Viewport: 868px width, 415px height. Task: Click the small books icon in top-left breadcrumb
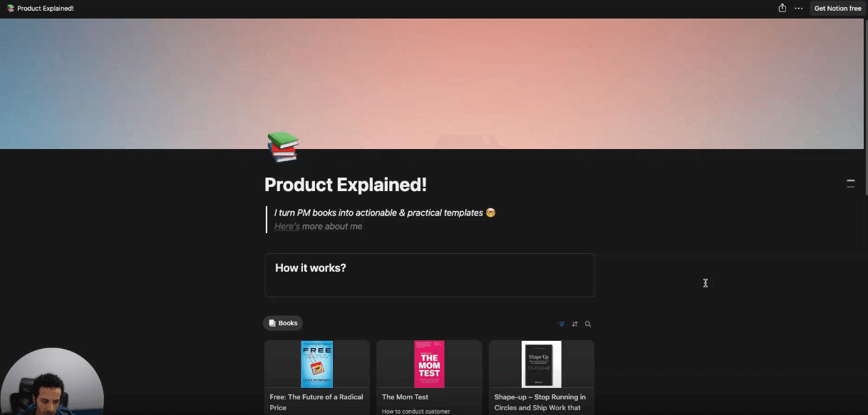10,9
